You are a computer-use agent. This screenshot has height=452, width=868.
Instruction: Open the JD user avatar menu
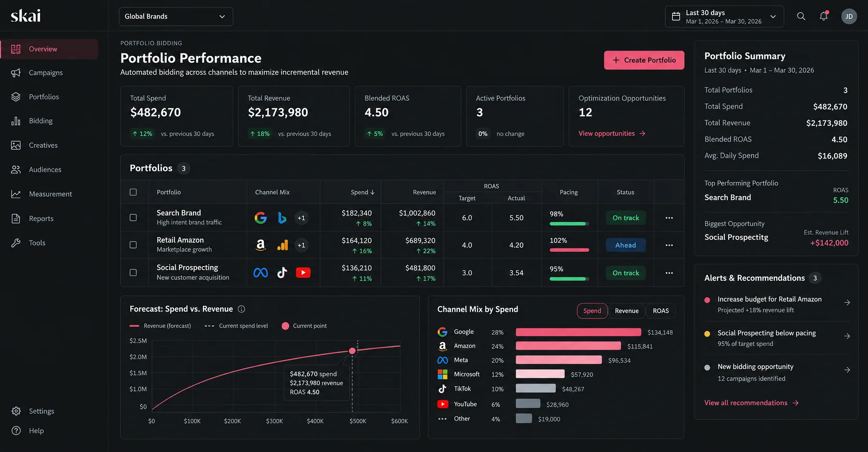[x=849, y=16]
